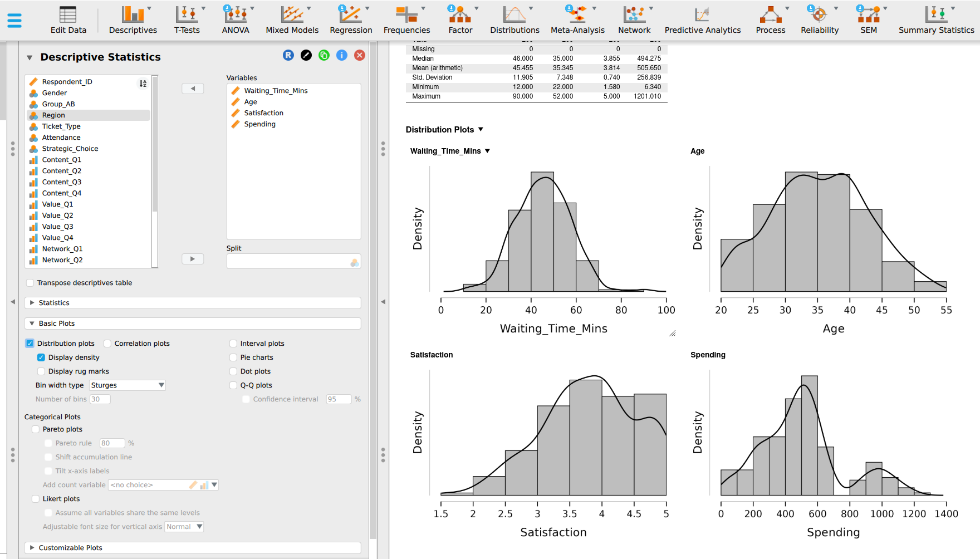Image resolution: width=980 pixels, height=559 pixels.
Task: Open the Descriptives module menu
Action: coord(133,21)
